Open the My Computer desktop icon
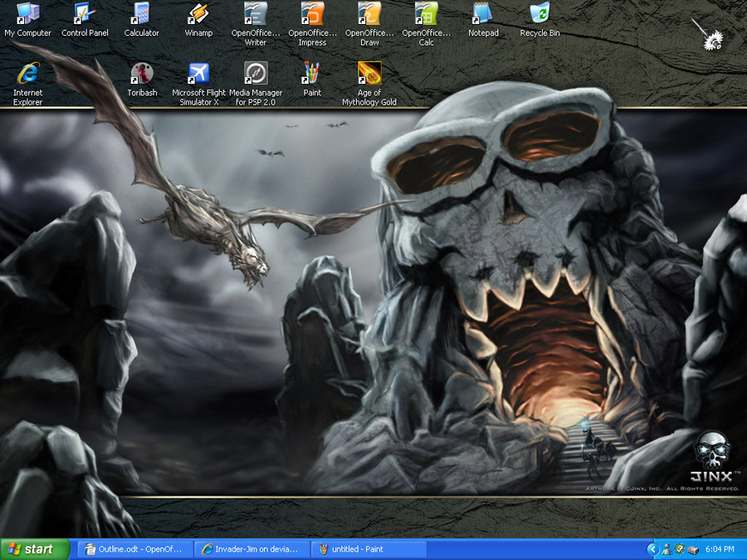Viewport: 747px width, 560px height. pos(27,20)
